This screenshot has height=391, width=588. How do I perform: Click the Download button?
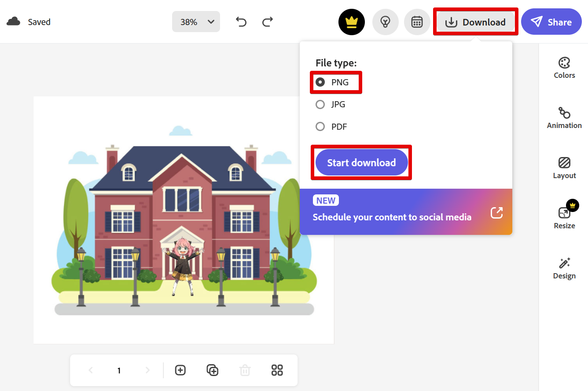475,22
